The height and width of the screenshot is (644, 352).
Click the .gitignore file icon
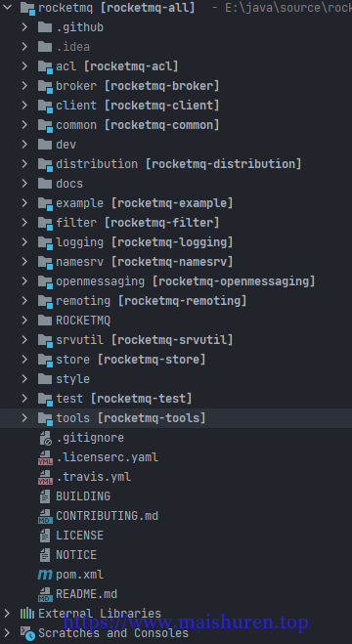[x=45, y=438]
